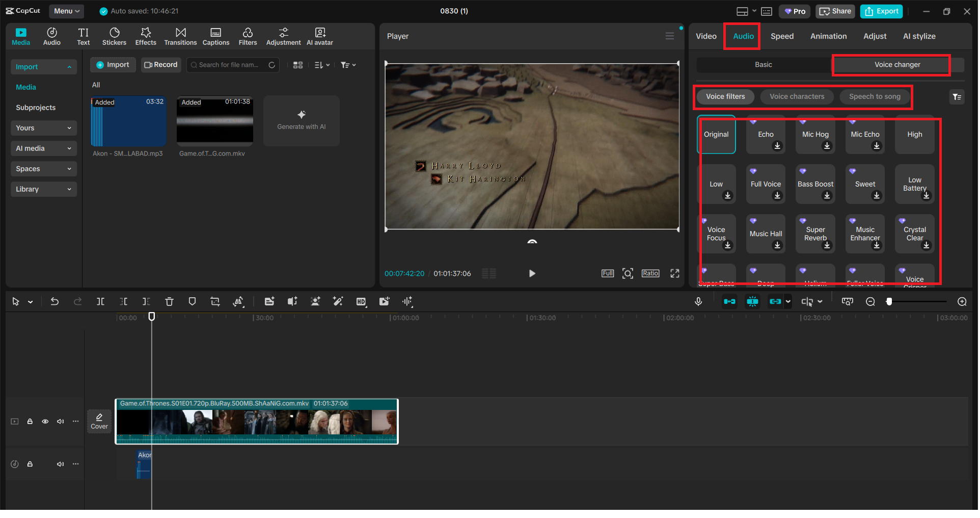Toggle clip linkage button
Viewport: 980px width, 518px height.
pos(775,302)
